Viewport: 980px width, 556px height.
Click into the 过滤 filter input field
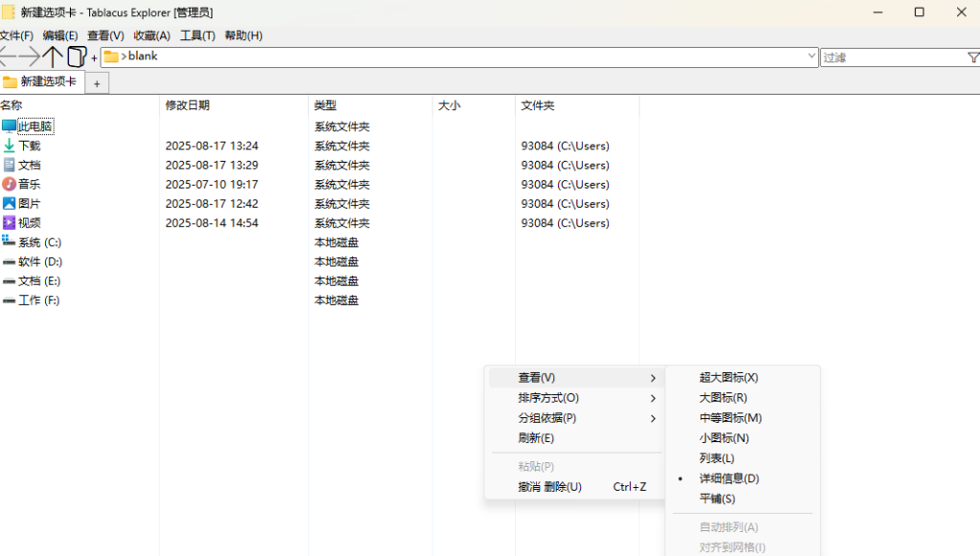890,57
